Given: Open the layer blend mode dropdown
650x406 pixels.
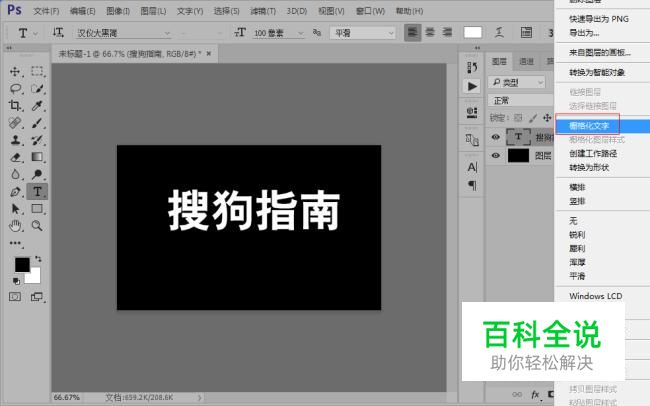Looking at the screenshot, I should 521,100.
